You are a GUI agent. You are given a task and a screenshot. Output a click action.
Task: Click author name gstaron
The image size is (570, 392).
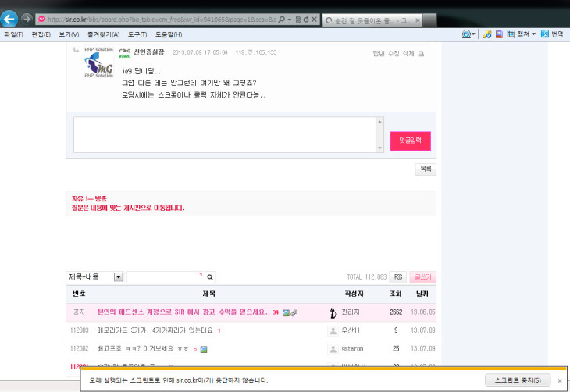click(x=352, y=348)
